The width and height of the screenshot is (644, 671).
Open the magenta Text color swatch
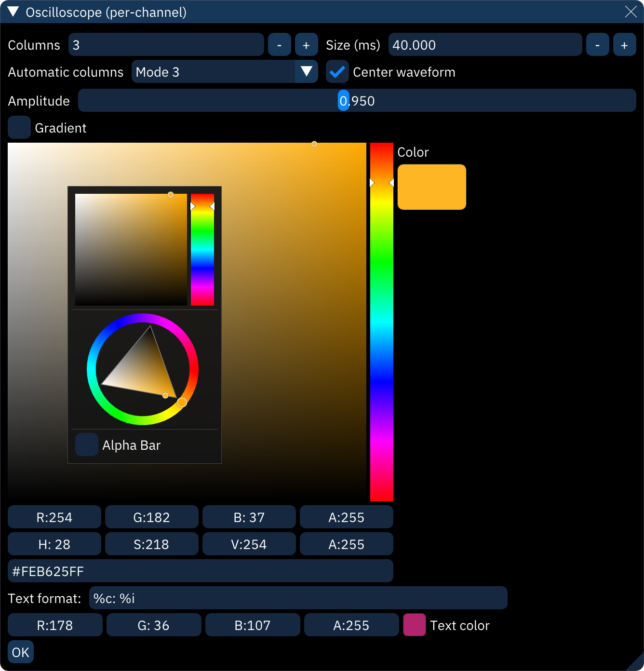pyautogui.click(x=414, y=625)
